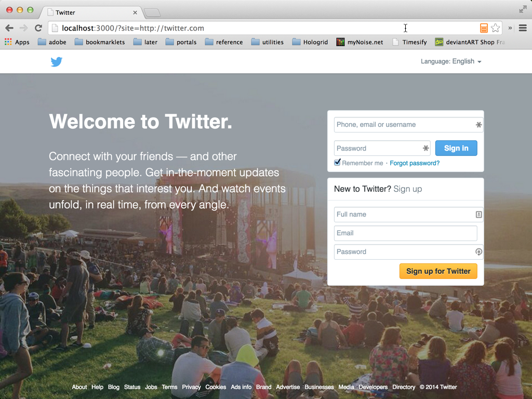Open deviantART Shop bookmark

[x=470, y=42]
